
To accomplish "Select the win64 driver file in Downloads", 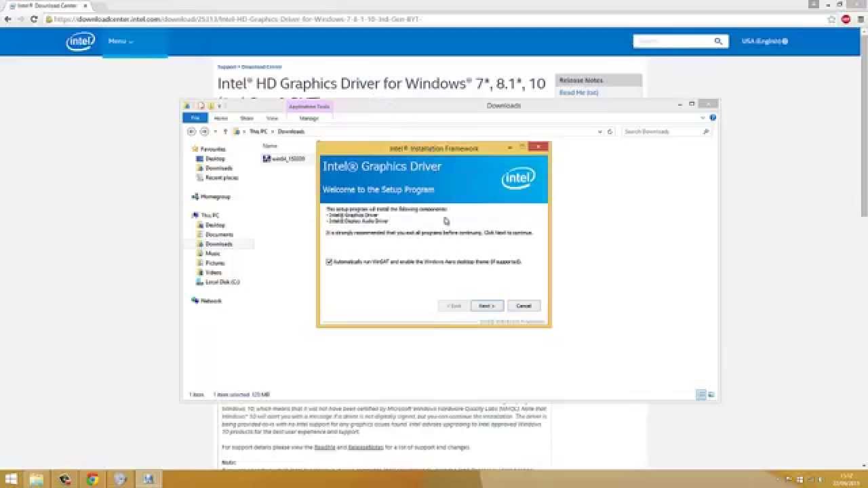I will pos(284,159).
